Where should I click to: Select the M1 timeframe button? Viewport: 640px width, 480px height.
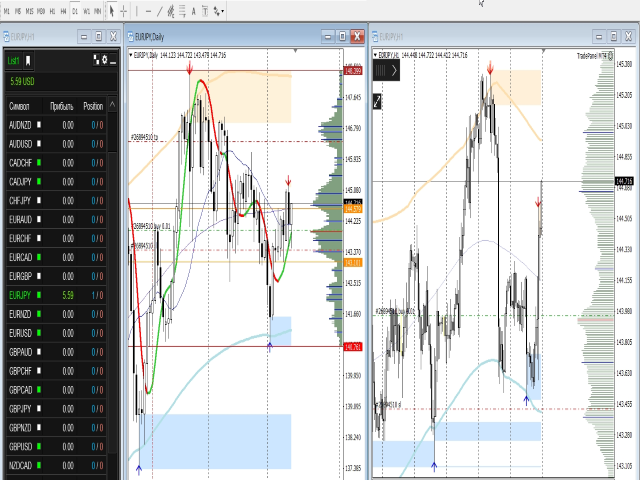pos(7,11)
